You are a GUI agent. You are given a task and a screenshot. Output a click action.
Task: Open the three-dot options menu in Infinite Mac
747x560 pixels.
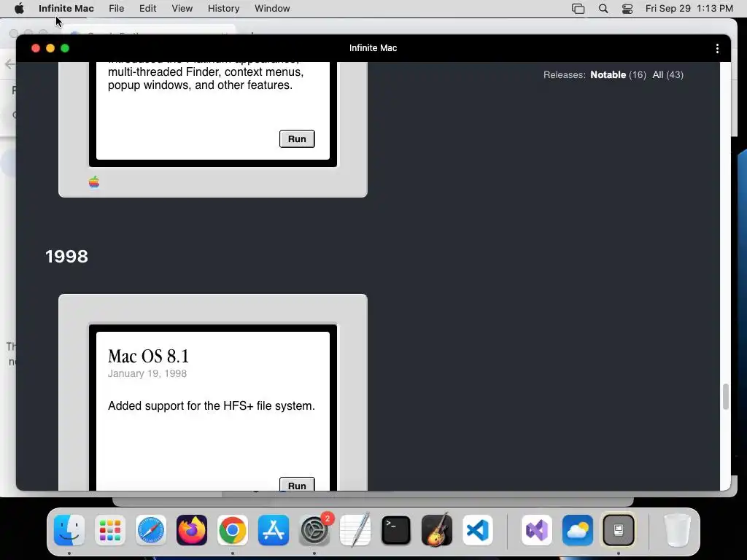[717, 48]
